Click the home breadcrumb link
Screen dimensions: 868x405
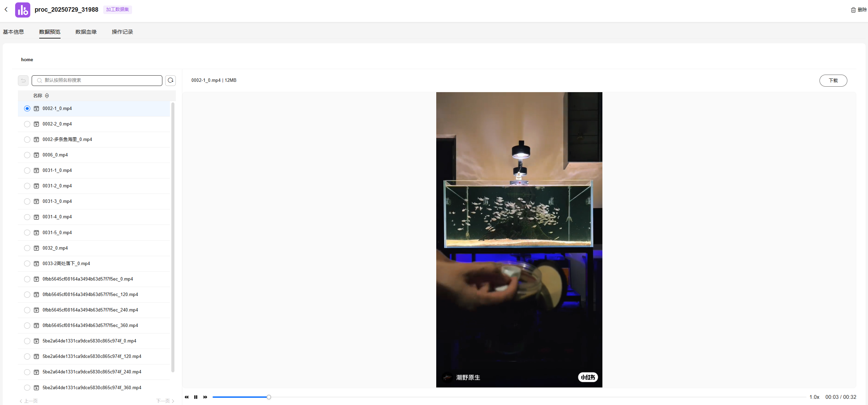coord(27,59)
